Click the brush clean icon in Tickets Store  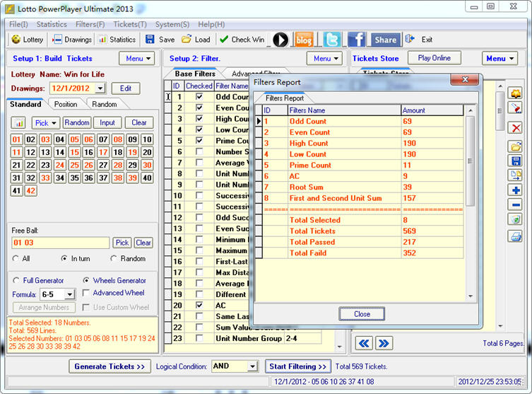[x=515, y=108]
